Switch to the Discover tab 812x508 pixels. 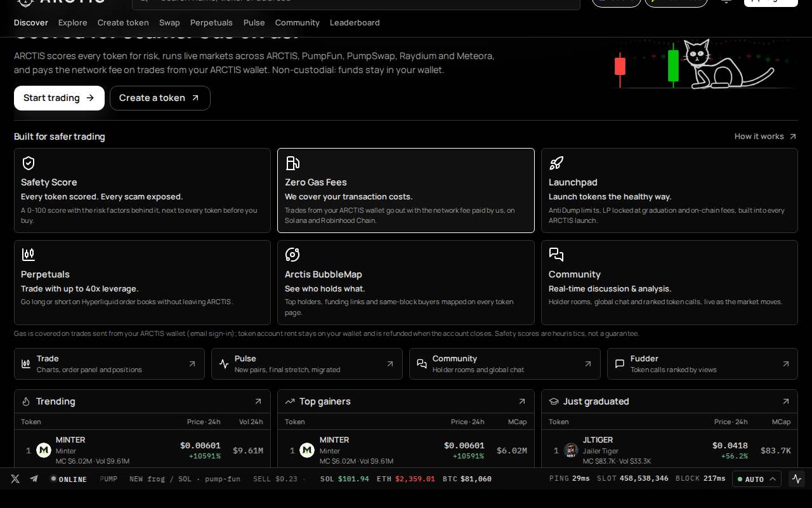point(31,22)
